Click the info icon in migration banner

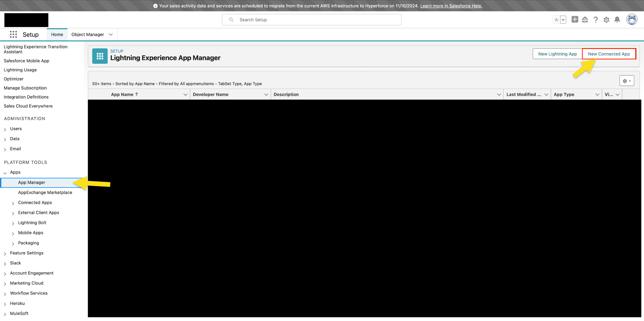[155, 6]
